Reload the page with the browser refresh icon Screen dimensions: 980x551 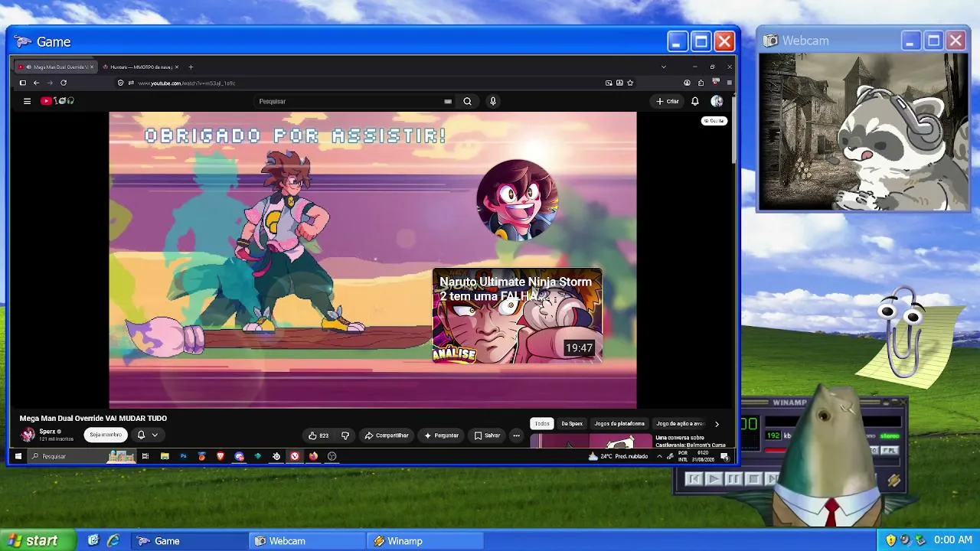click(64, 83)
